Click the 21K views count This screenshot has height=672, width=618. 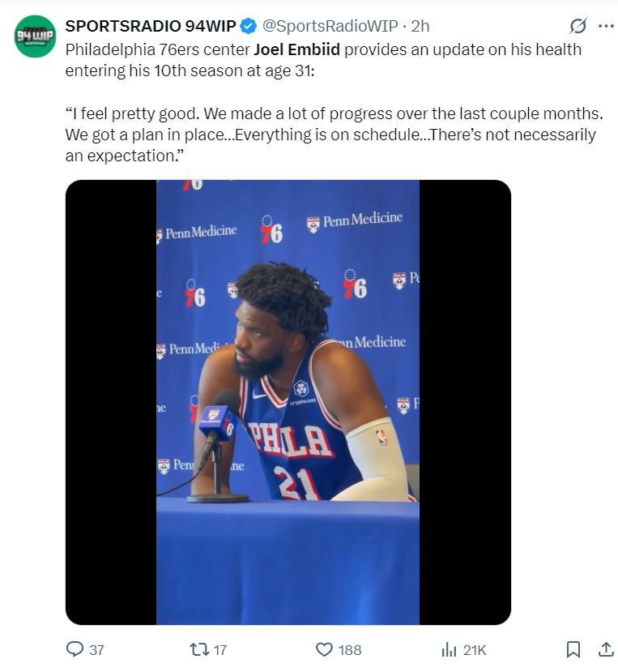pyautogui.click(x=475, y=650)
